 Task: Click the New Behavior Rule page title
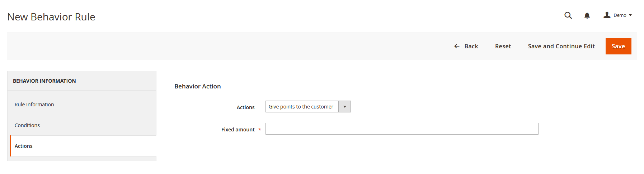(x=51, y=17)
